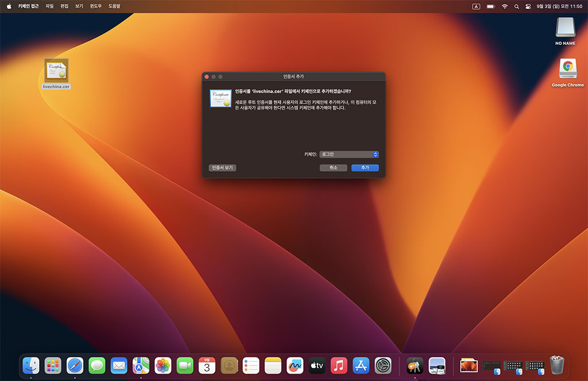This screenshot has height=381, width=588.
Task: Open Trash in the Dock
Action: tap(557, 365)
